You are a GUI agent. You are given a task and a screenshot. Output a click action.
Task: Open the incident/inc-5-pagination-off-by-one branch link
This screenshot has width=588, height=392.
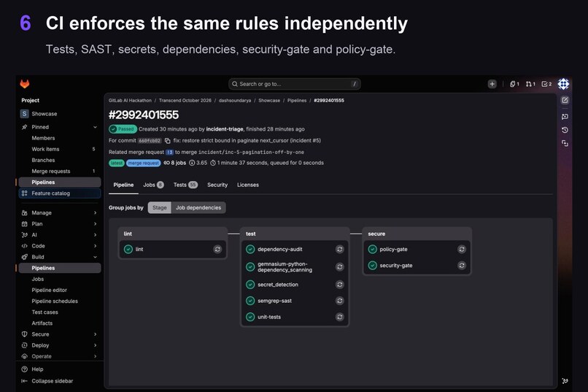pos(251,153)
